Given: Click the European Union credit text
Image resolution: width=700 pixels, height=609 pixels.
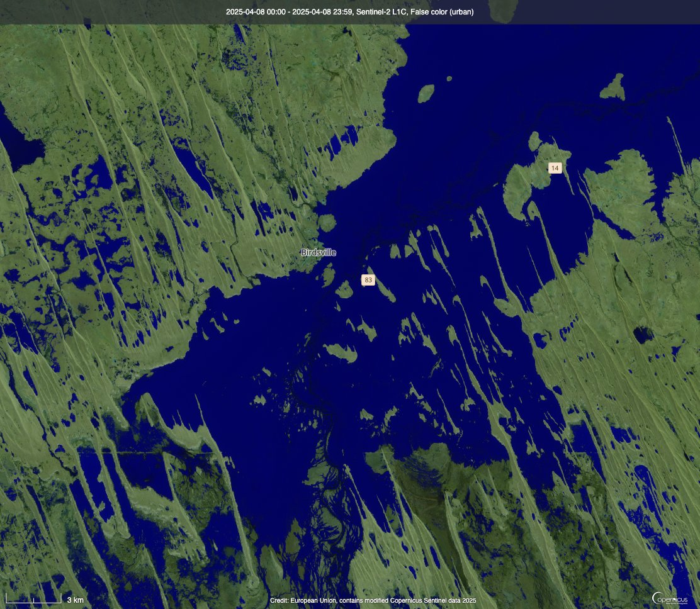Looking at the screenshot, I should coord(373,601).
